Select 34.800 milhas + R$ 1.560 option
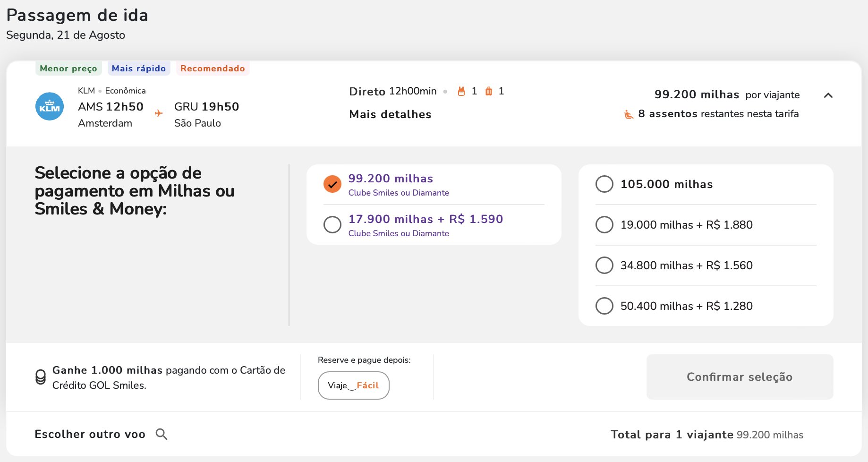This screenshot has width=868, height=462. tap(604, 265)
